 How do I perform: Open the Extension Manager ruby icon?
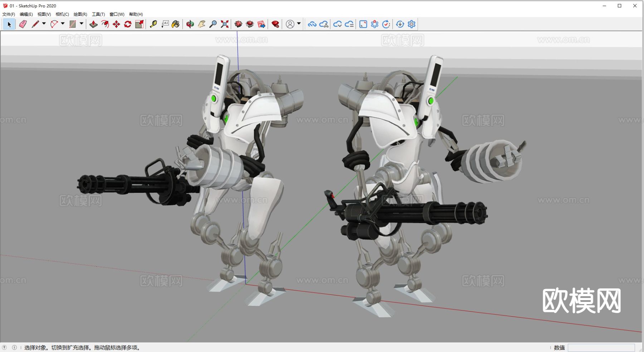pos(275,24)
